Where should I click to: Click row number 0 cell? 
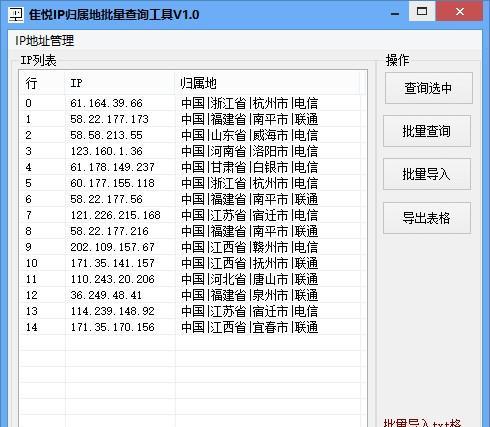(28, 103)
